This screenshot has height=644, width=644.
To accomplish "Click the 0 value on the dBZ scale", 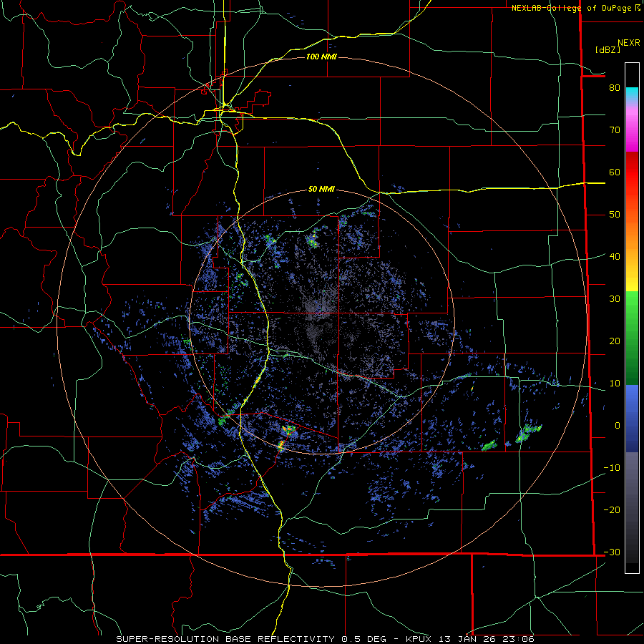I will pyautogui.click(x=618, y=426).
